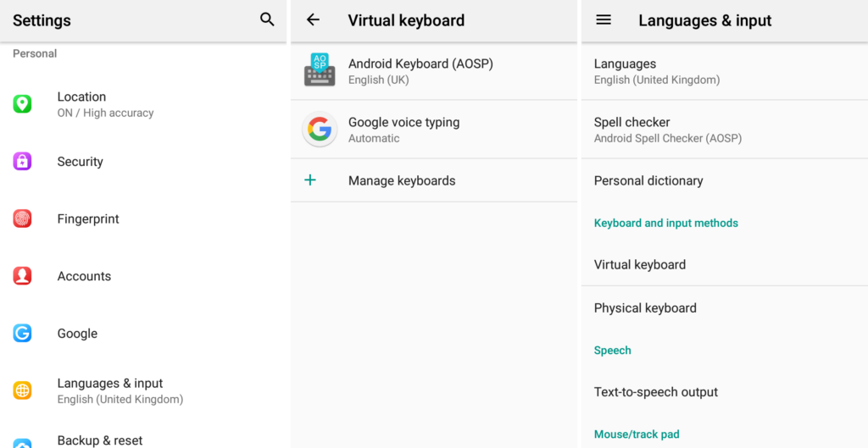The height and width of the screenshot is (448, 868).
Task: Open Location settings
Action: click(143, 104)
